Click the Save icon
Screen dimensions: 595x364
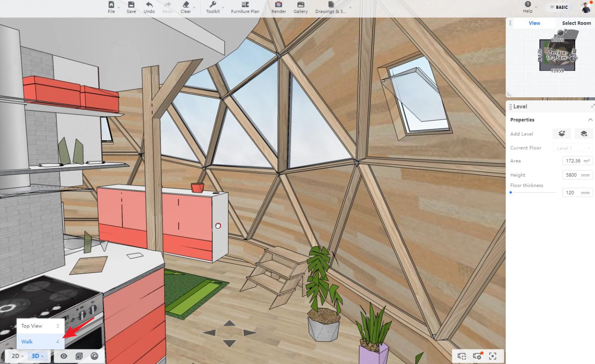tap(131, 7)
